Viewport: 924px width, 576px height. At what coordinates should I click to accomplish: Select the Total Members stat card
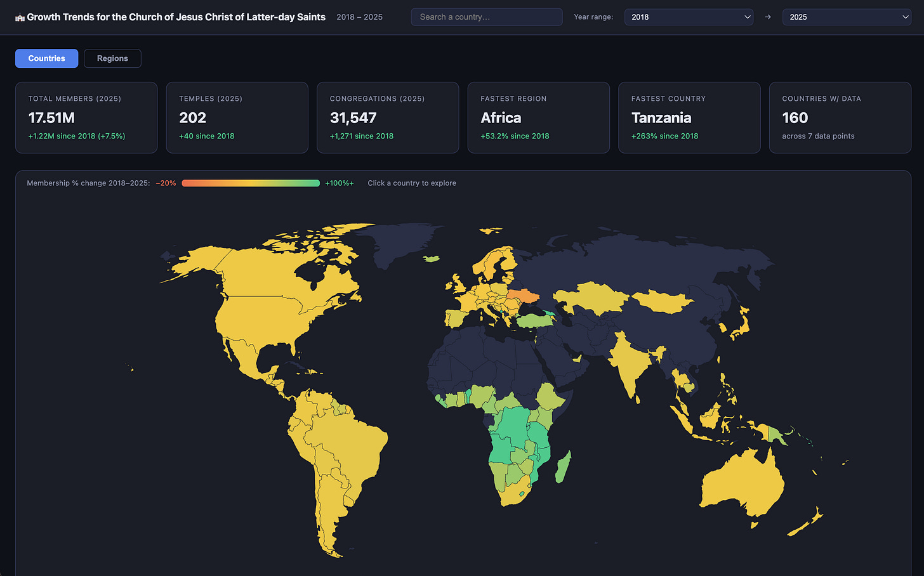click(86, 117)
